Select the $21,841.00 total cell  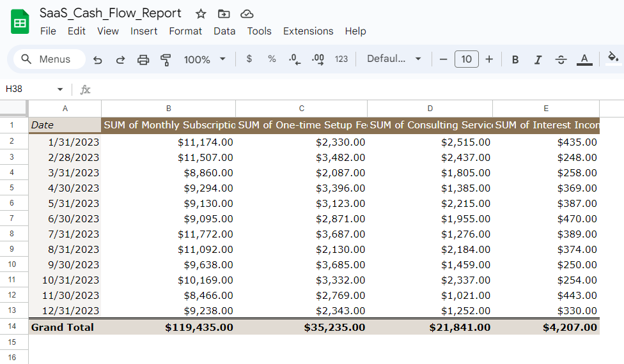(x=430, y=327)
